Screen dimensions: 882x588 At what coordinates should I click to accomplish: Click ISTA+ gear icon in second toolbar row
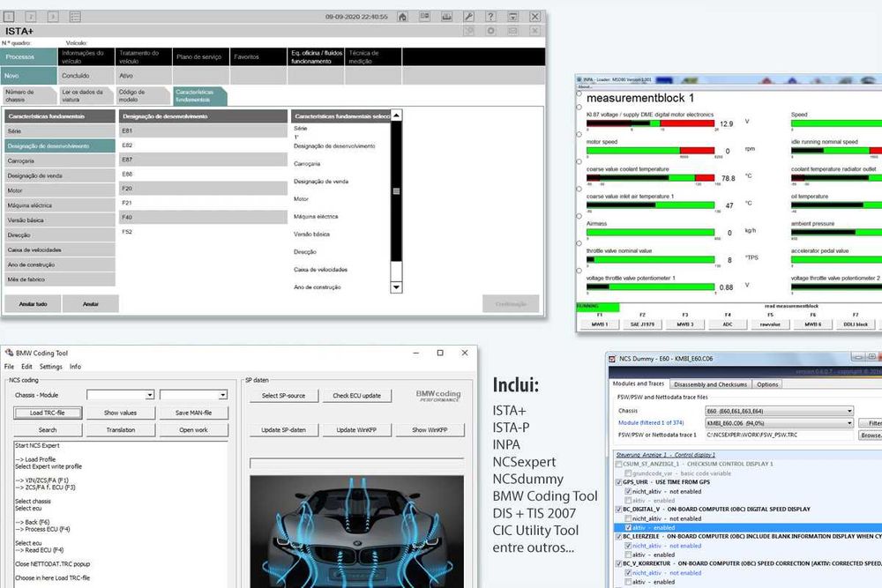[x=490, y=31]
